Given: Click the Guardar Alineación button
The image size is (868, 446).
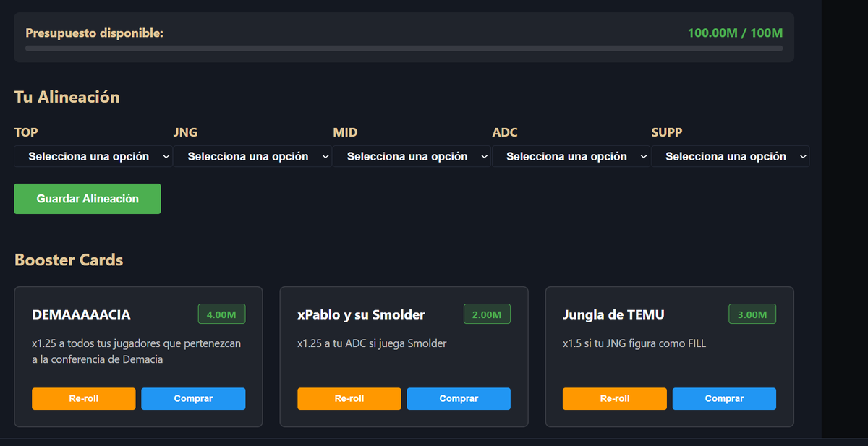Looking at the screenshot, I should (x=87, y=198).
